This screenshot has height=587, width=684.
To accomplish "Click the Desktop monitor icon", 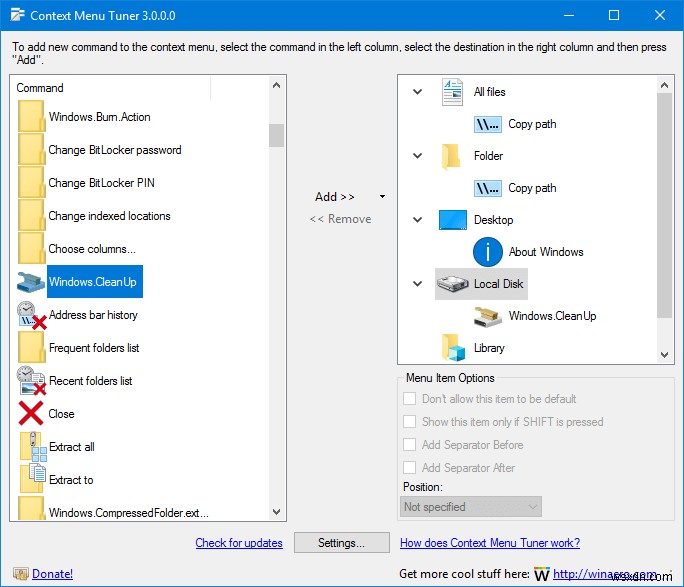I will (x=453, y=220).
